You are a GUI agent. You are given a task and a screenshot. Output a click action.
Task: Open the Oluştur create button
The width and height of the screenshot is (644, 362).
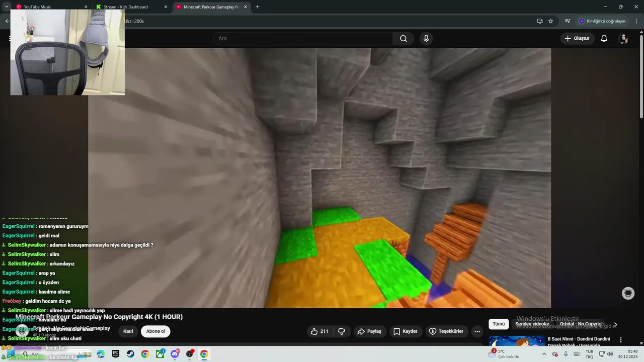(x=577, y=39)
